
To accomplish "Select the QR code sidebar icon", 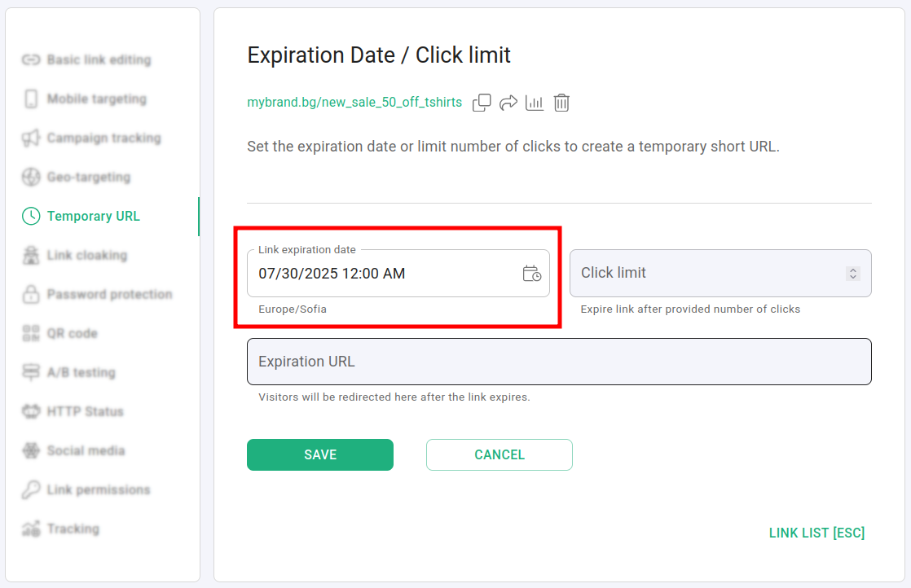I will point(30,333).
